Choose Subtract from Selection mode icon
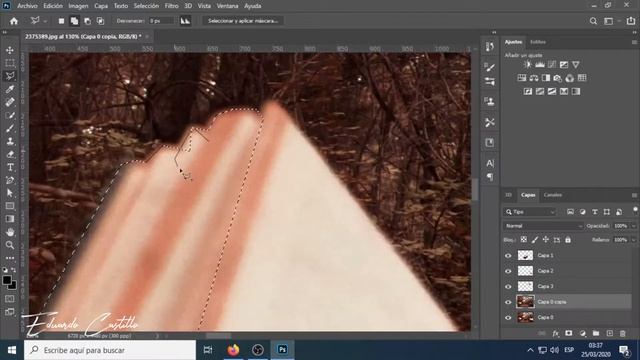640x360 pixels. click(87, 21)
